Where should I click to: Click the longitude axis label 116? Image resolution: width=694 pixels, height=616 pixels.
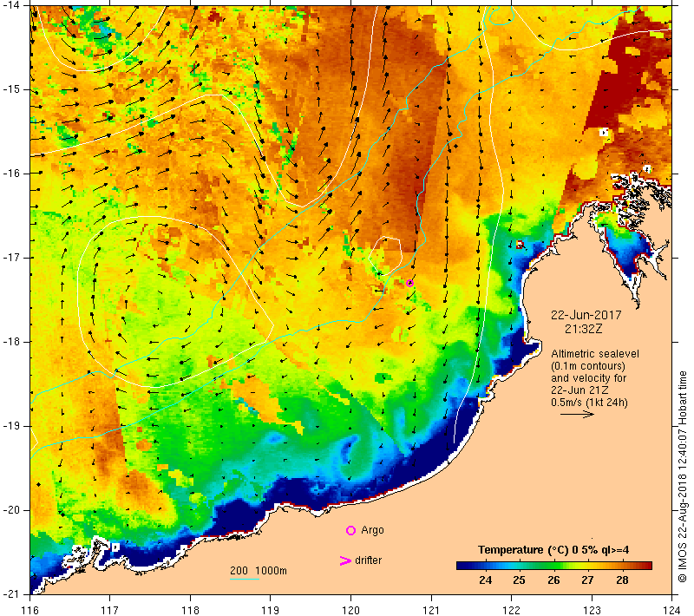tap(30, 610)
